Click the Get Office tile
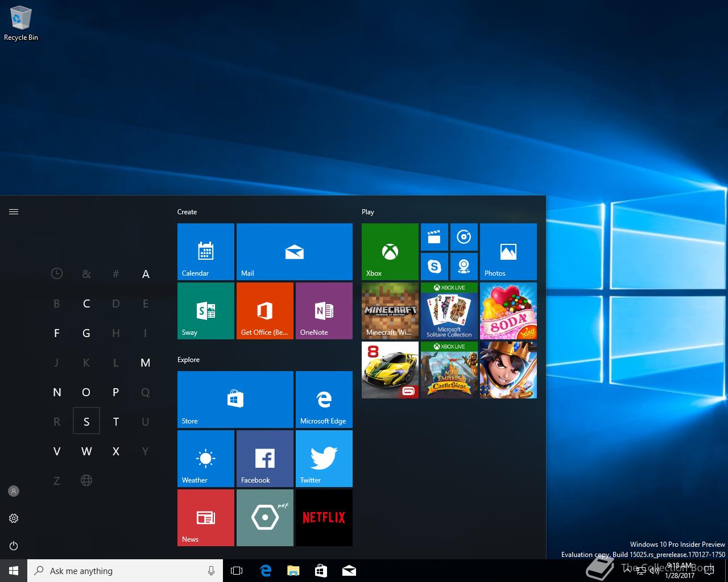 coord(265,311)
